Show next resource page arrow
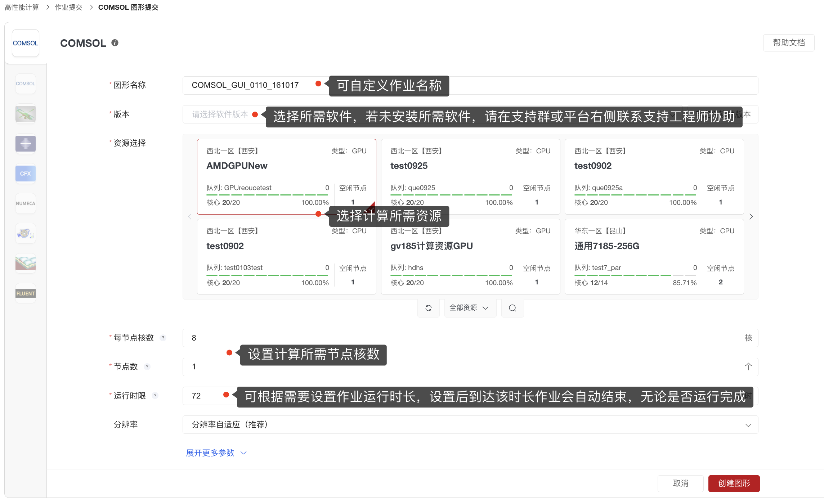824x504 pixels. tap(751, 217)
